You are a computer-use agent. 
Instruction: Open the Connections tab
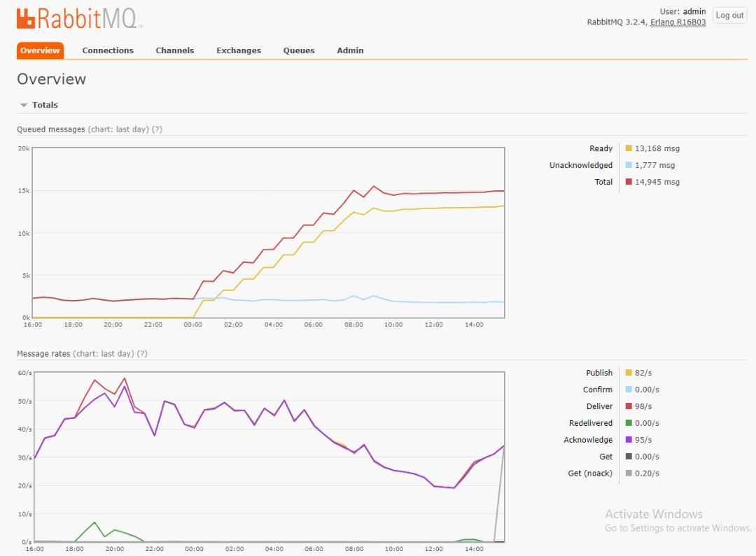[x=108, y=50]
